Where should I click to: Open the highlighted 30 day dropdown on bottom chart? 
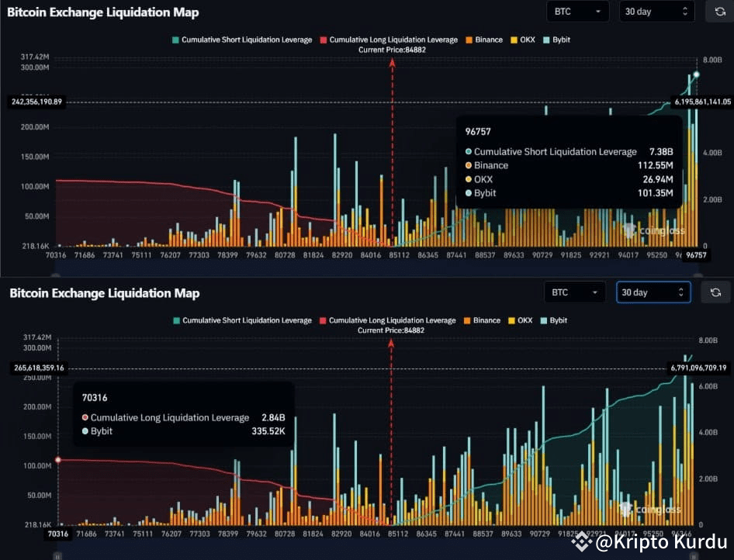click(x=654, y=292)
